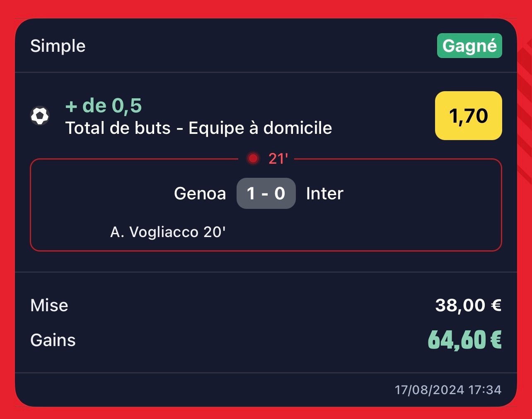The width and height of the screenshot is (532, 419).
Task: Click goal scorer A. Vogliacco 20'
Action: [168, 232]
